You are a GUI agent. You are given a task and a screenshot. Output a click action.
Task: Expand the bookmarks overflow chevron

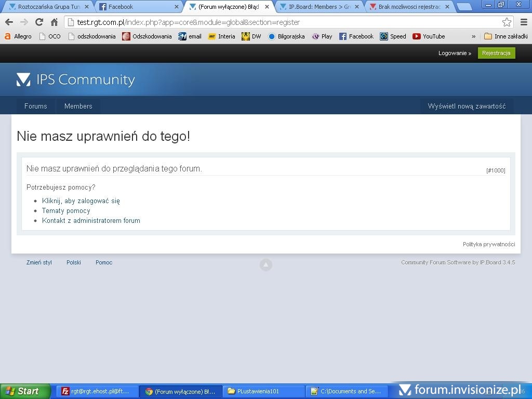pos(473,36)
